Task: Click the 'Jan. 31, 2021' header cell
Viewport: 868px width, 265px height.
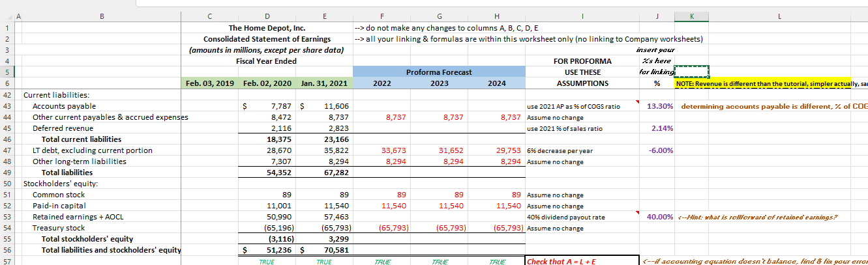Action: pos(323,83)
